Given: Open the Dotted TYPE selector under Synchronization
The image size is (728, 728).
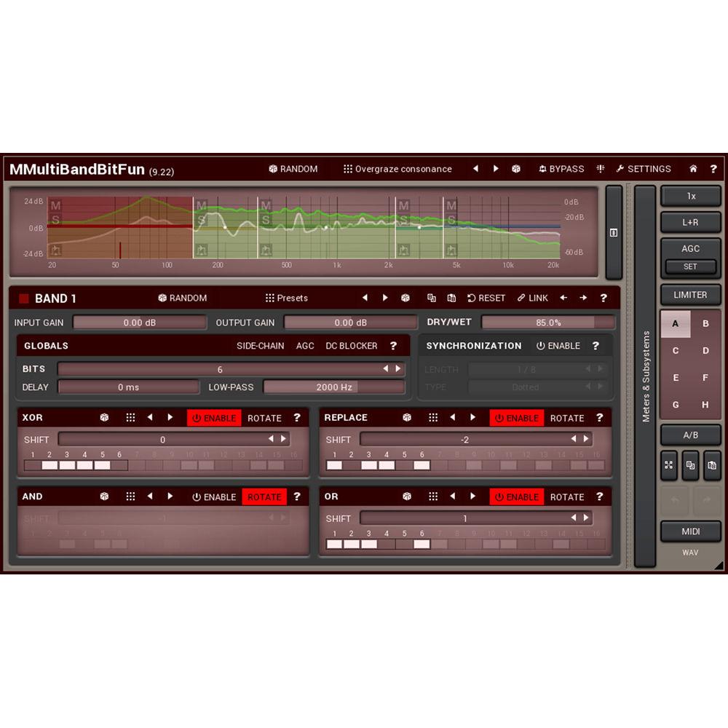Looking at the screenshot, I should click(x=526, y=387).
